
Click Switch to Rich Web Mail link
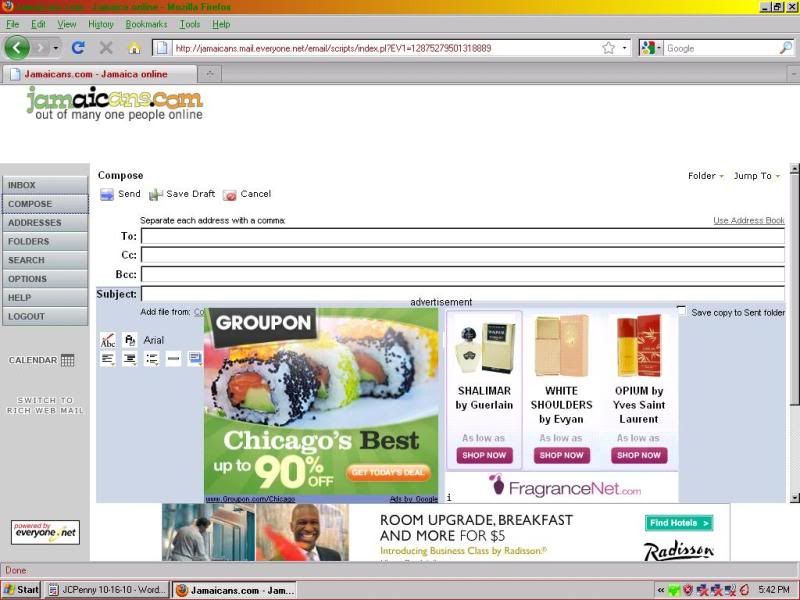(x=45, y=405)
